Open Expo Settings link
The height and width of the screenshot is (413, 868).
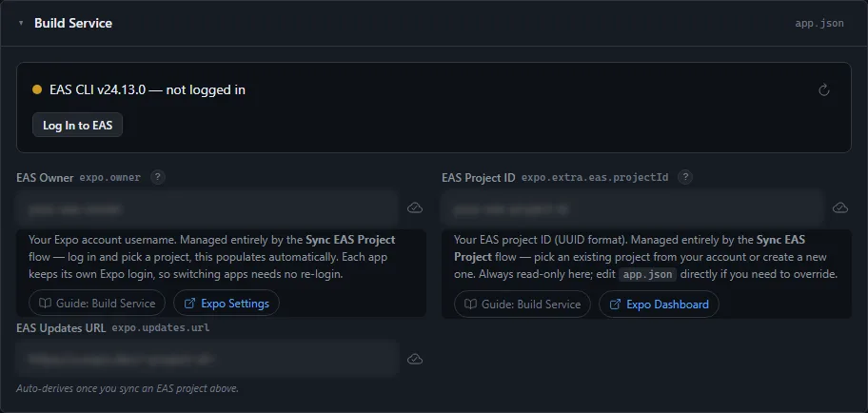pyautogui.click(x=227, y=304)
